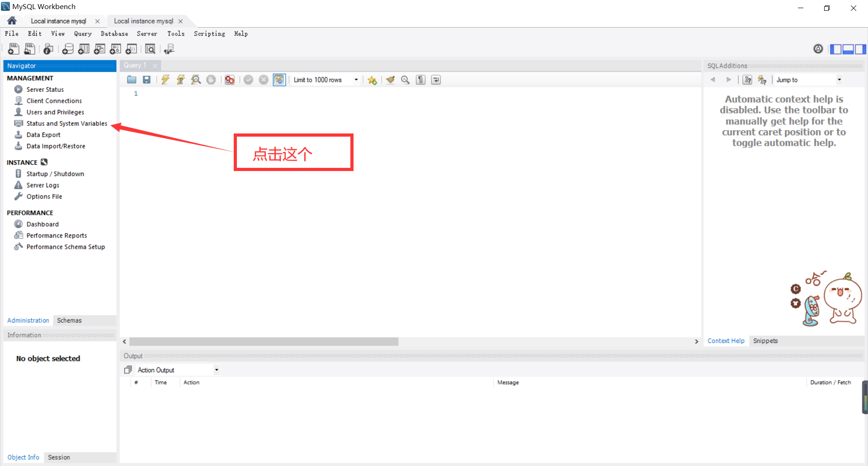Image resolution: width=868 pixels, height=466 pixels.
Task: Open the Server menu
Action: [147, 33]
